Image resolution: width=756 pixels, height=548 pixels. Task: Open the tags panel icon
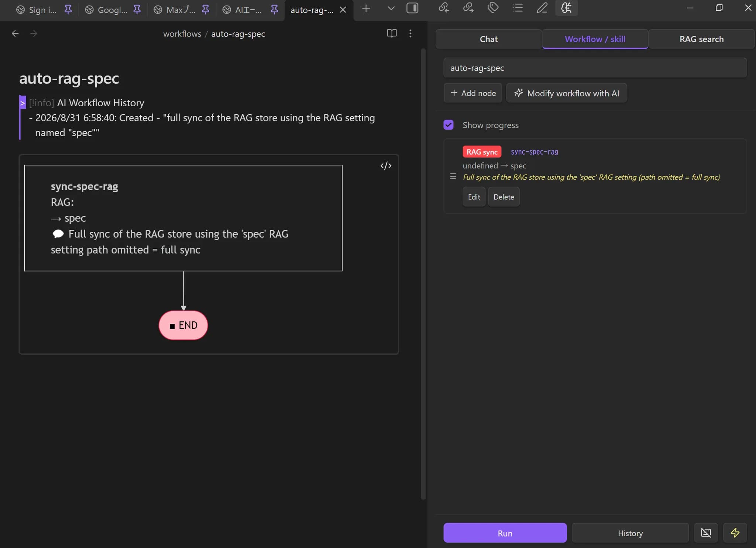pyautogui.click(x=493, y=8)
